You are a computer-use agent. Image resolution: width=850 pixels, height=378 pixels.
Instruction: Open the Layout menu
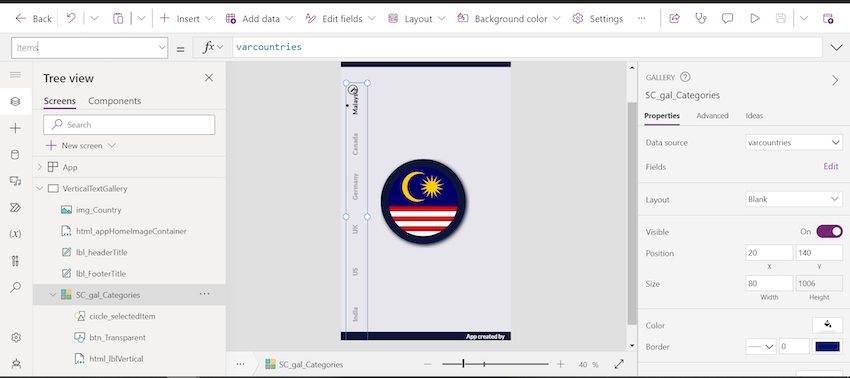click(x=417, y=18)
